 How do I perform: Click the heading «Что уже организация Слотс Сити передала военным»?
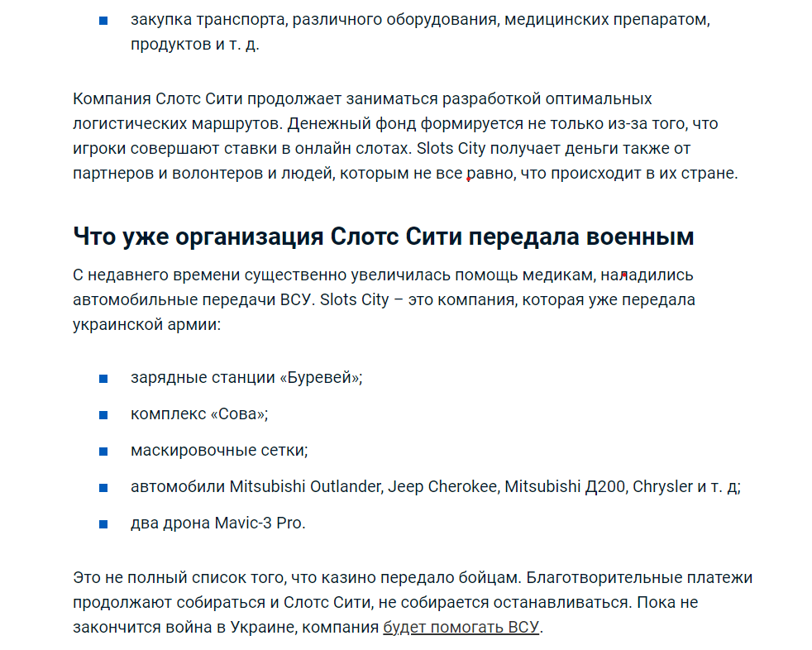[x=383, y=237]
